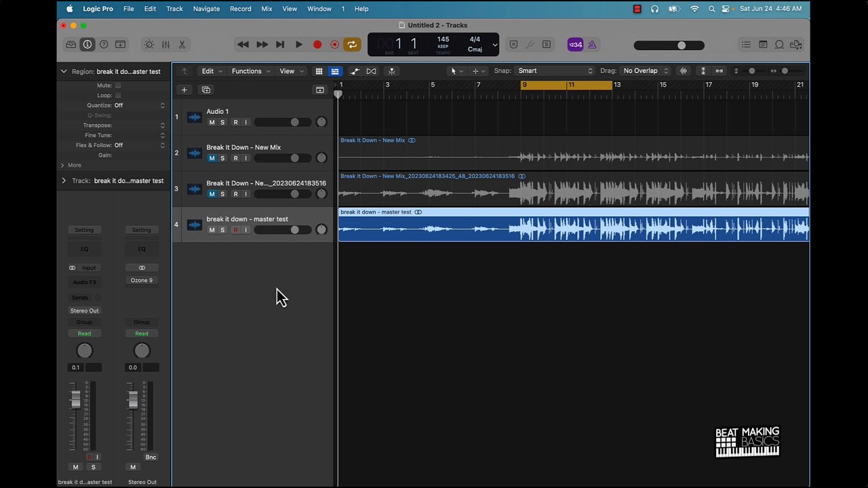The width and height of the screenshot is (868, 488).
Task: Open the Media Browser icon
Action: 796,45
